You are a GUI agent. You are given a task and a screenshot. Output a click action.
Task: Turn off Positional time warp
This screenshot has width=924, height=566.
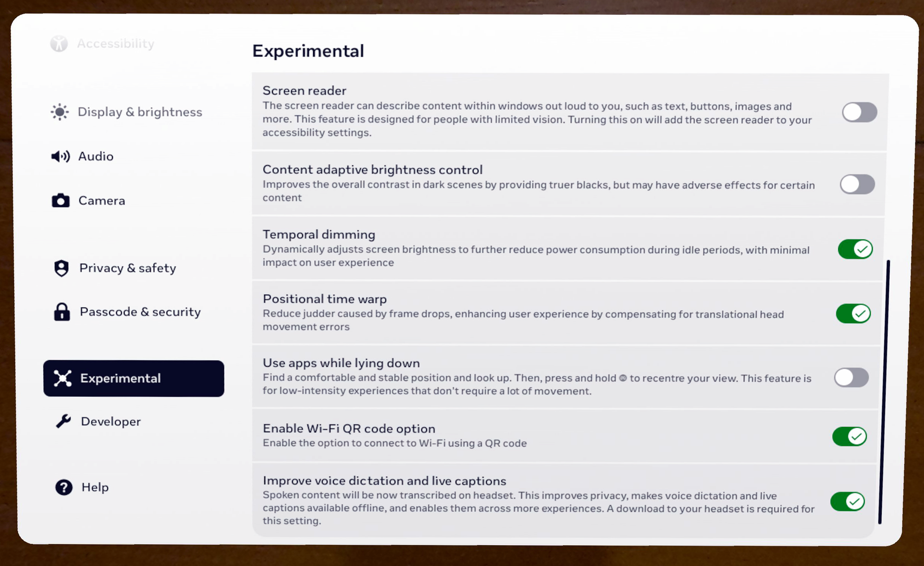(x=853, y=314)
